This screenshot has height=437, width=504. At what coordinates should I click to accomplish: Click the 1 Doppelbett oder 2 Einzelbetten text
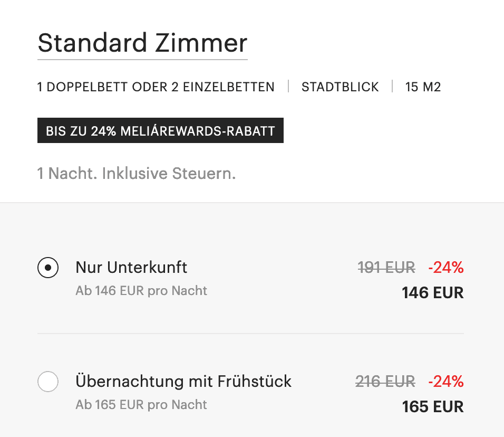click(156, 87)
